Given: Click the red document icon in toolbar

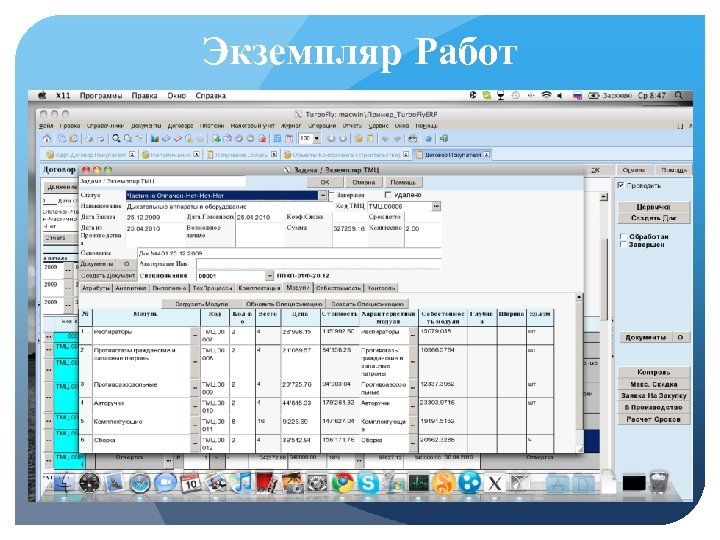Looking at the screenshot, I should pyautogui.click(x=263, y=138).
